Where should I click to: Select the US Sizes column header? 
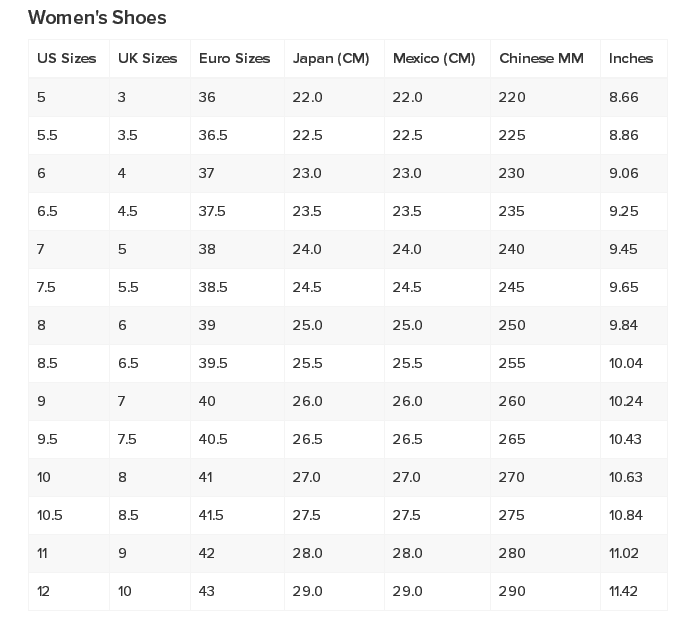66,59
